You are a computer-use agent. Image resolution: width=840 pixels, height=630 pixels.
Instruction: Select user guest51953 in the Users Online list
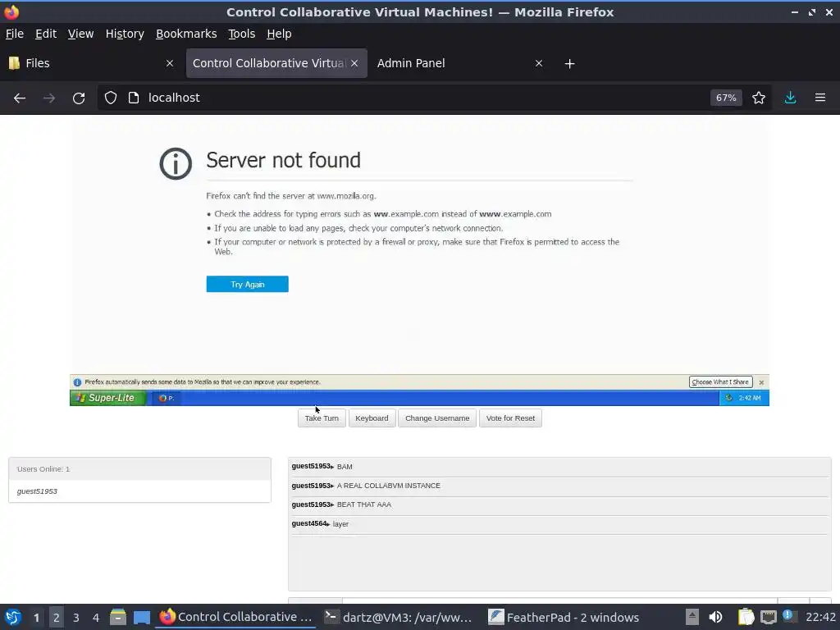pyautogui.click(x=139, y=491)
